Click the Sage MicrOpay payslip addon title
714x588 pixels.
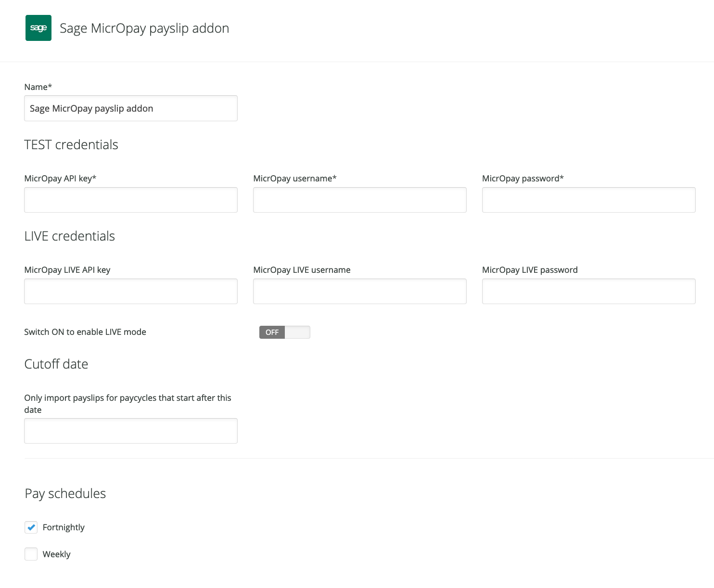pyautogui.click(x=144, y=28)
